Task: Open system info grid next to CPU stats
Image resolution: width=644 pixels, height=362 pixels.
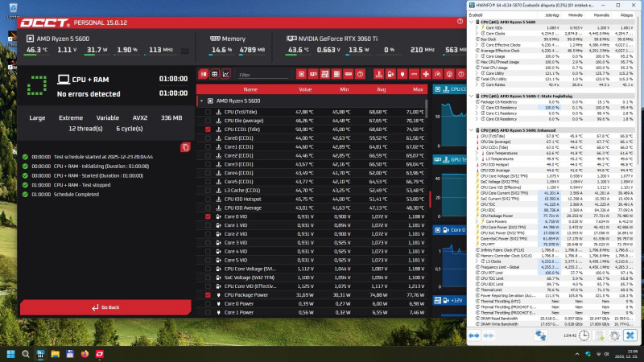Action: (185, 51)
